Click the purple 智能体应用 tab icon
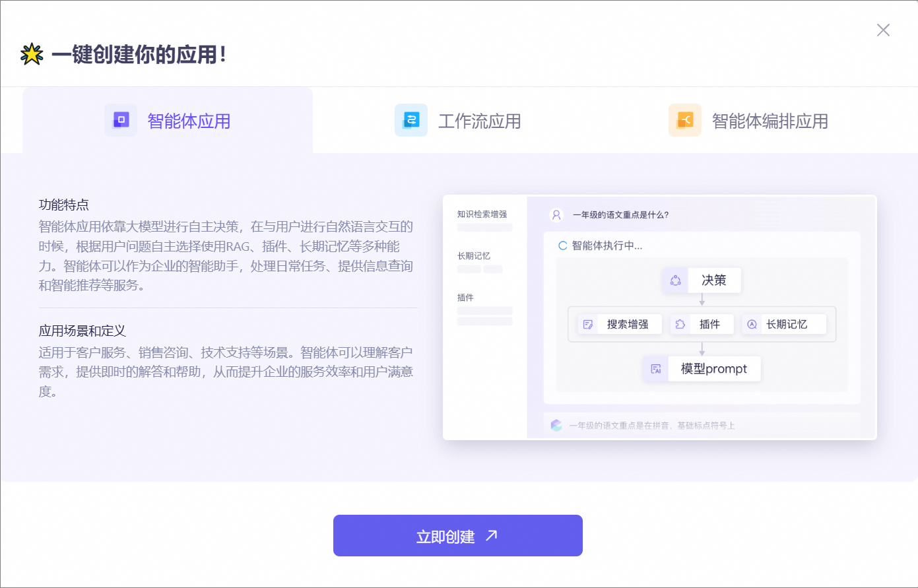The image size is (918, 588). (121, 120)
